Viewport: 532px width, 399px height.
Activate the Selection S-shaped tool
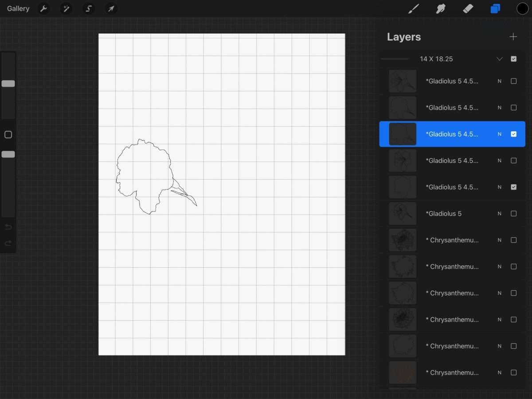[89, 9]
